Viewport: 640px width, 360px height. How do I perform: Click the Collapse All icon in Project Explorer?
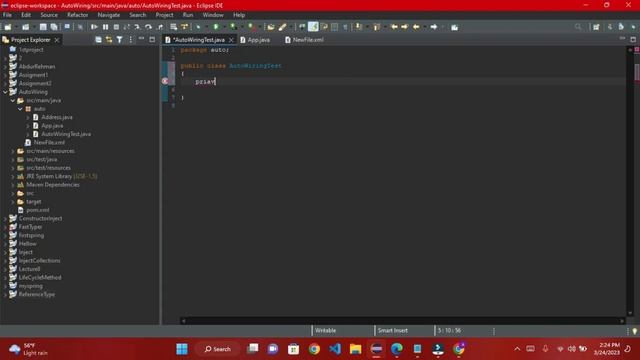(x=98, y=40)
